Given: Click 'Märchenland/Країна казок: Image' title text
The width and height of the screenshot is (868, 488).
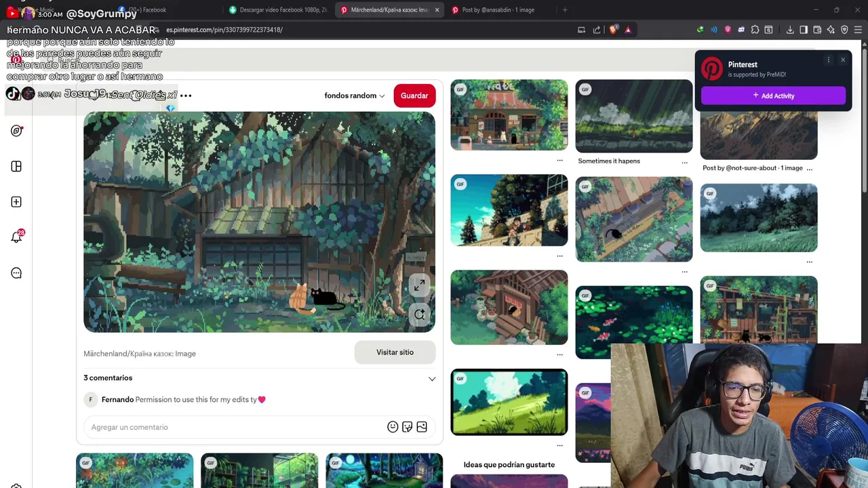Looking at the screenshot, I should (x=140, y=354).
